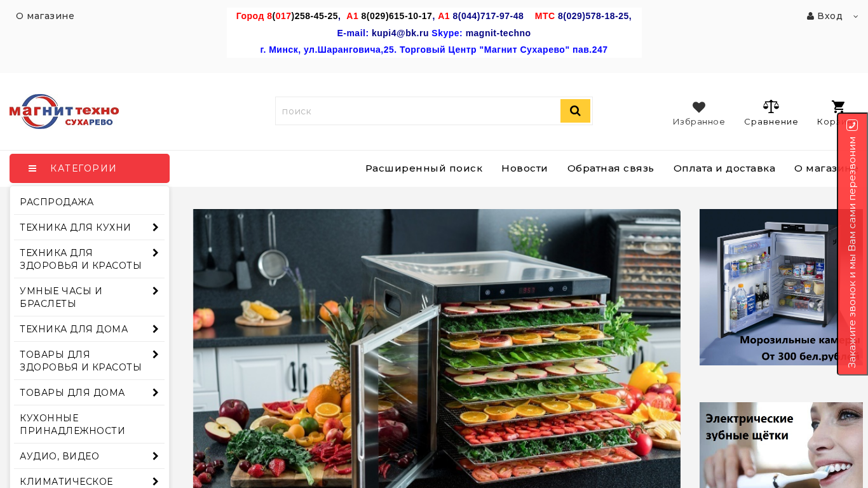Click the Магнит Техно Сухарево logo

(x=64, y=111)
